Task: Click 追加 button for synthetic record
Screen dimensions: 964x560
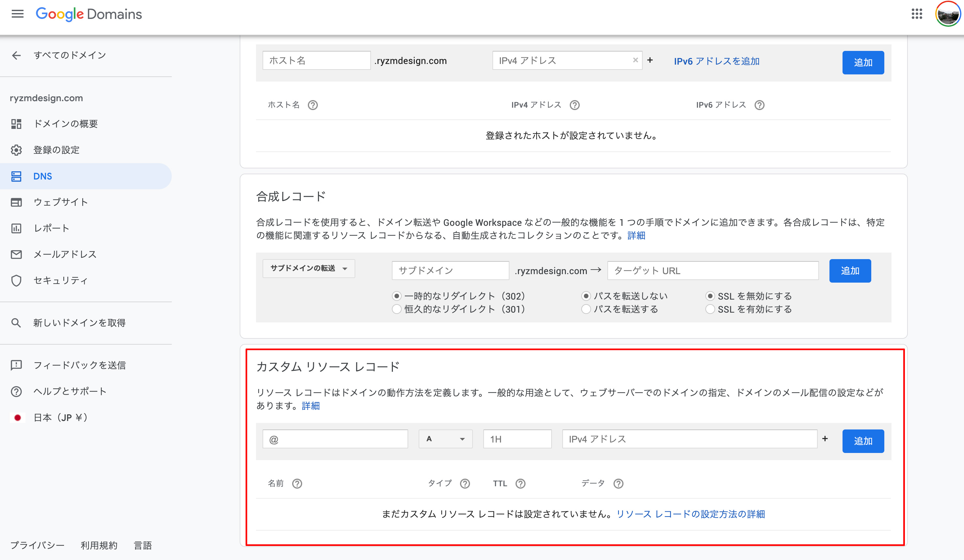Action: pyautogui.click(x=850, y=271)
